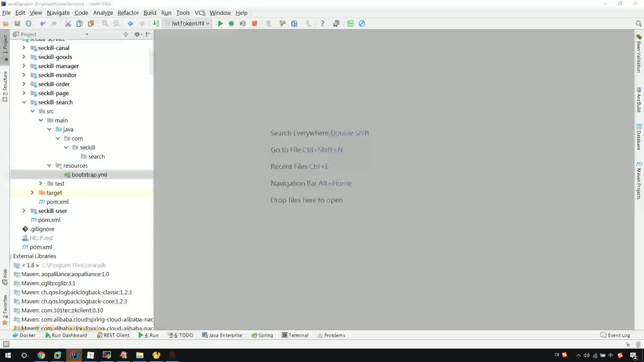The height and width of the screenshot is (362, 644).
Task: Click the Stop process red square icon
Action: pos(254,23)
